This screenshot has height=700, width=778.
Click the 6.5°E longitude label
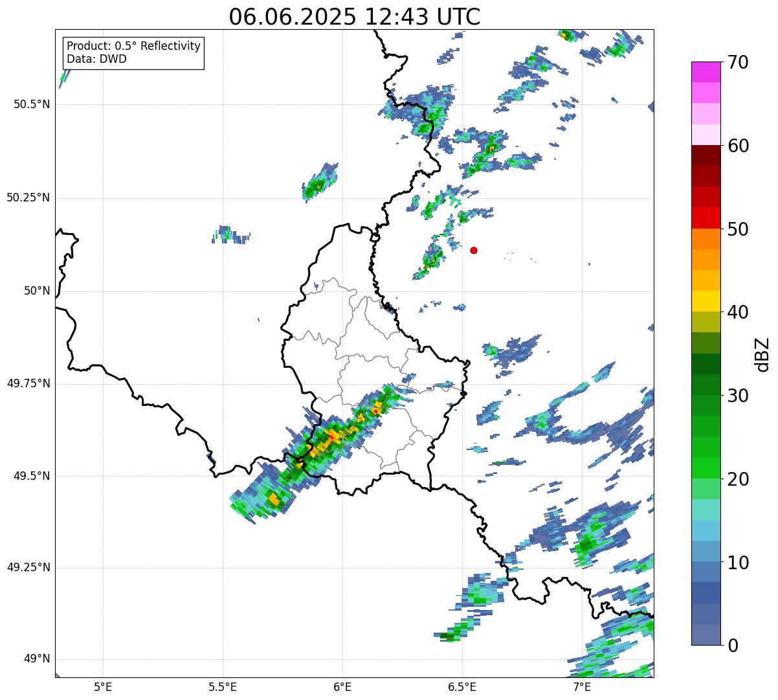462,686
